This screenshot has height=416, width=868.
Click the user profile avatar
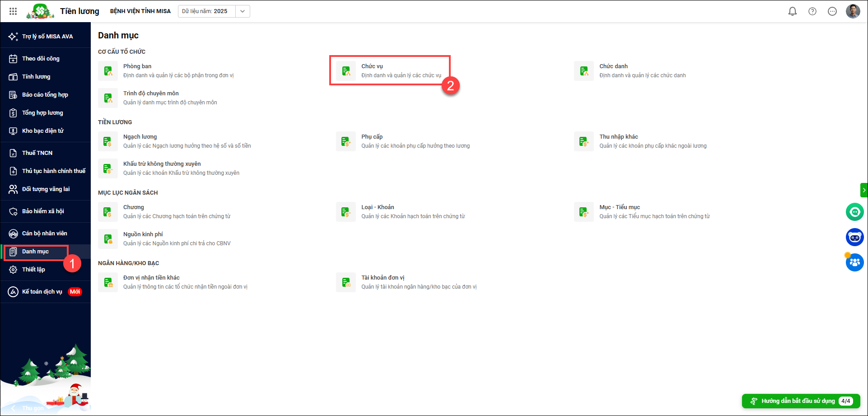[853, 11]
